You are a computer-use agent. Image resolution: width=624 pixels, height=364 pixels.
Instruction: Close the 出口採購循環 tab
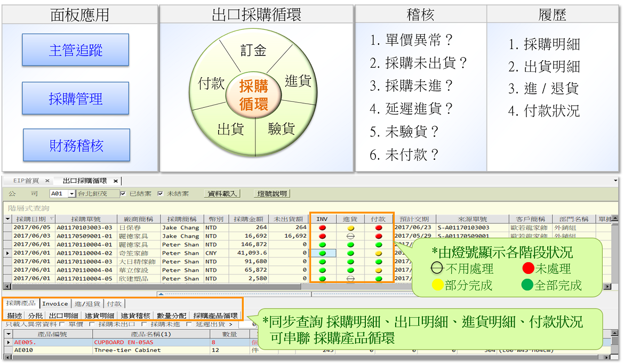click(x=116, y=181)
